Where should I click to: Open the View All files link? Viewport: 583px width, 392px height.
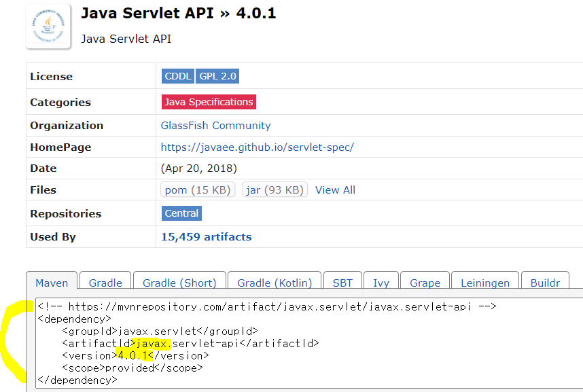click(x=336, y=190)
